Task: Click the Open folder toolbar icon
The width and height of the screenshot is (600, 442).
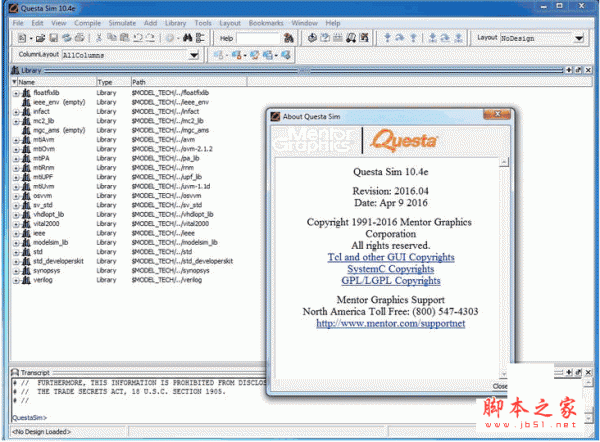Action: (x=40, y=38)
